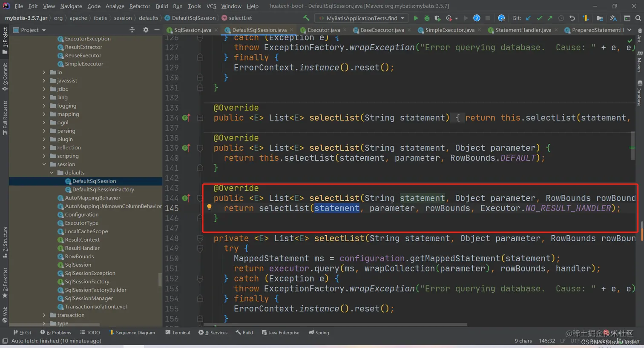644x348 pixels.
Task: Start debugging with the bug icon
Action: click(427, 18)
